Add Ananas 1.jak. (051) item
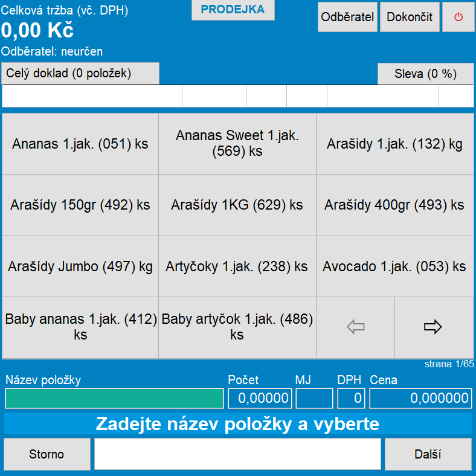Screen dimensions: 476x476 80,144
